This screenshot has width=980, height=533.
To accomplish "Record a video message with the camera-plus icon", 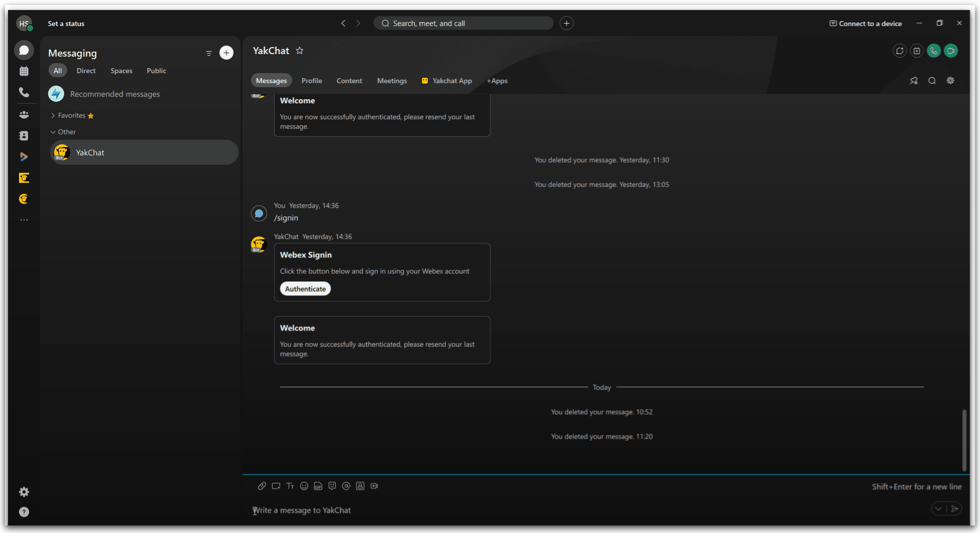I will click(x=374, y=486).
